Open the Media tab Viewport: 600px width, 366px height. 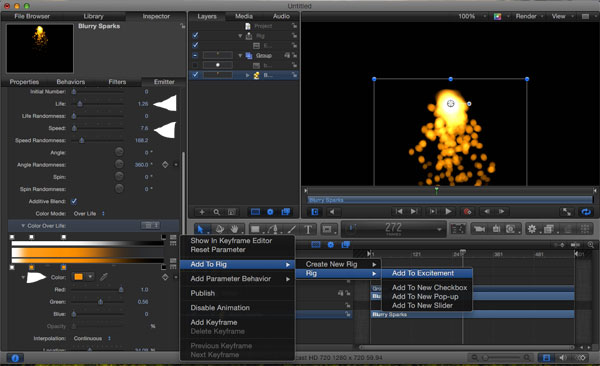[244, 16]
